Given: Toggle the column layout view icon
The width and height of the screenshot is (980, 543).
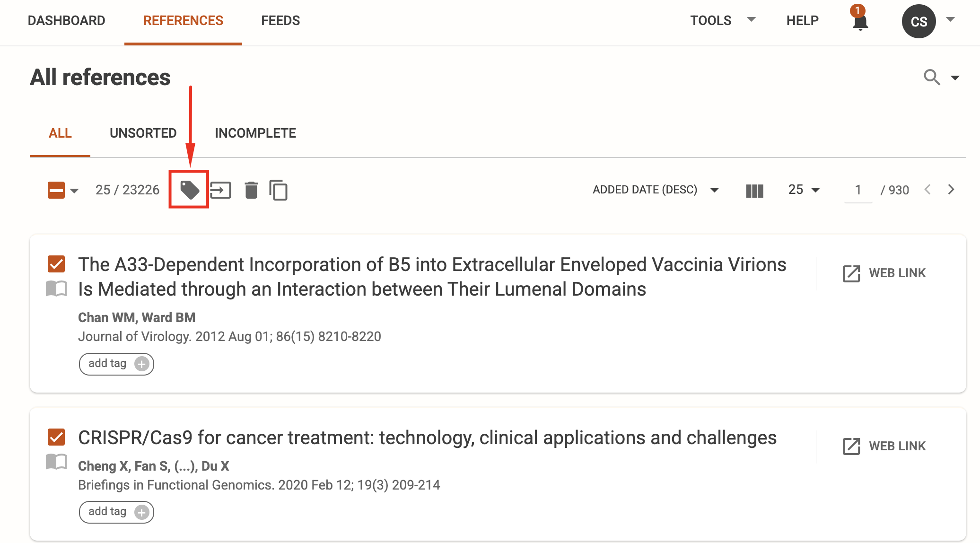Looking at the screenshot, I should click(x=754, y=191).
